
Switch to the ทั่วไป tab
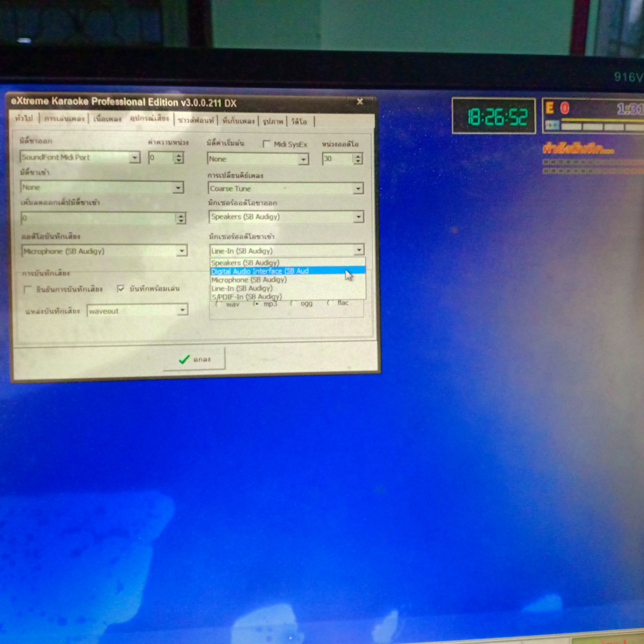tap(25, 118)
